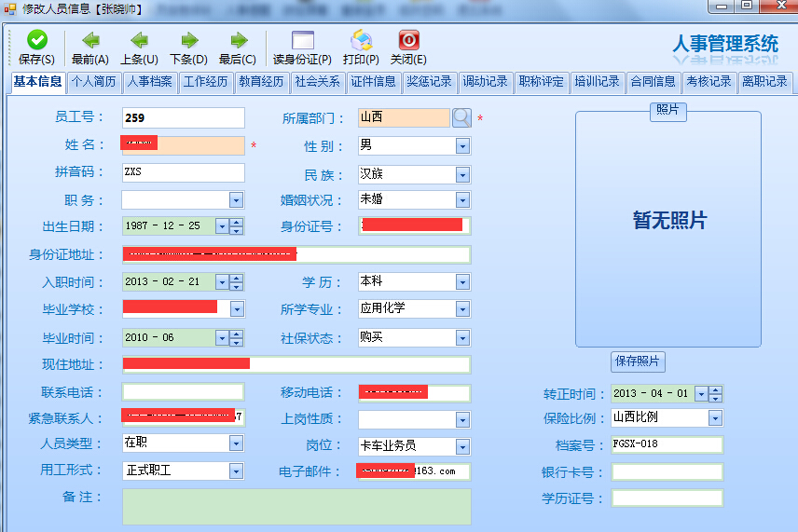This screenshot has height=532, width=798.
Task: Open the 上岗性质 dropdown
Action: tap(462, 419)
